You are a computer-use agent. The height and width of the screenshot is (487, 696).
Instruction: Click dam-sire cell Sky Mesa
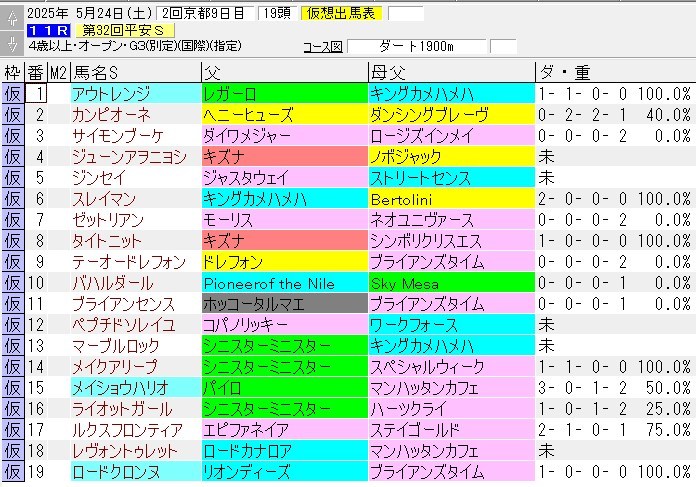click(x=452, y=283)
